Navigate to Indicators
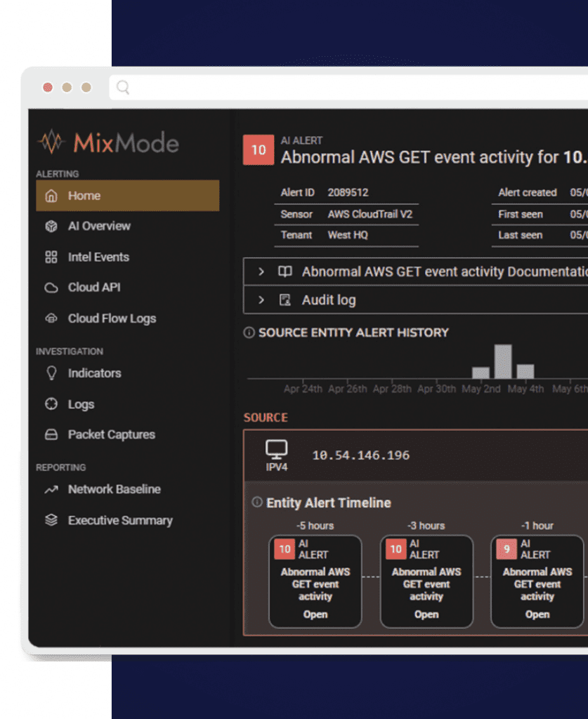 [x=94, y=374]
